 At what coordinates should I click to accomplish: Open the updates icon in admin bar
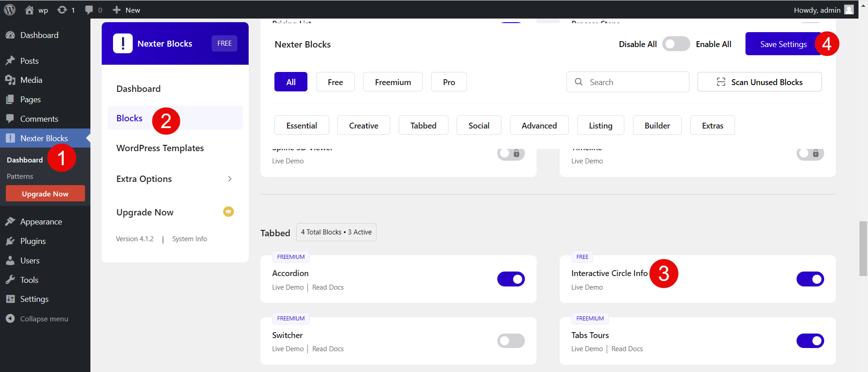point(62,10)
